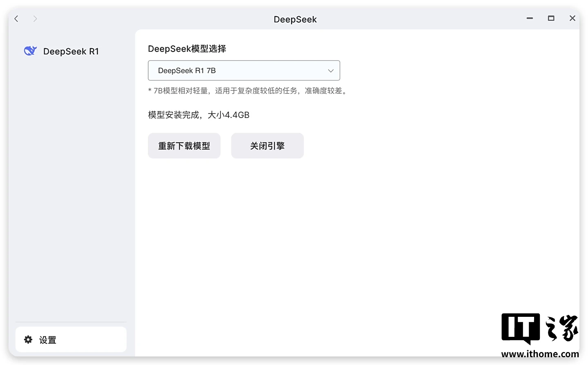Click the 7B model description note
Viewport: 588px width, 365px height.
(248, 91)
